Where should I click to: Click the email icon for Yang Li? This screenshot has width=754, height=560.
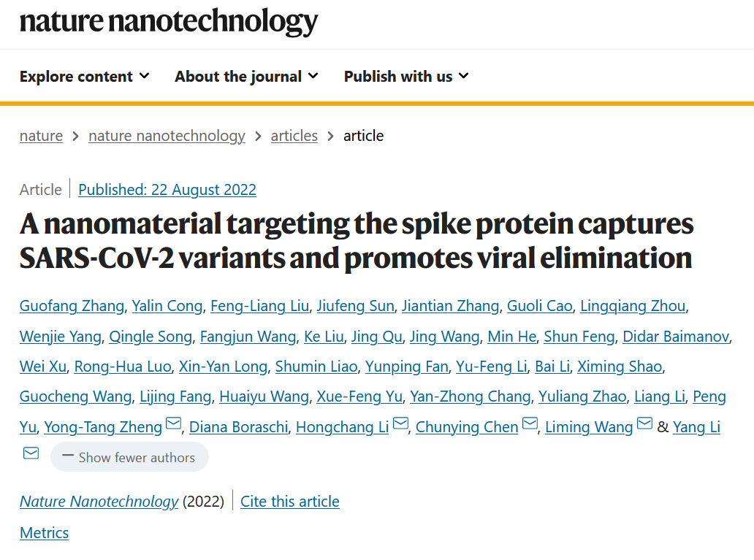pos(31,454)
